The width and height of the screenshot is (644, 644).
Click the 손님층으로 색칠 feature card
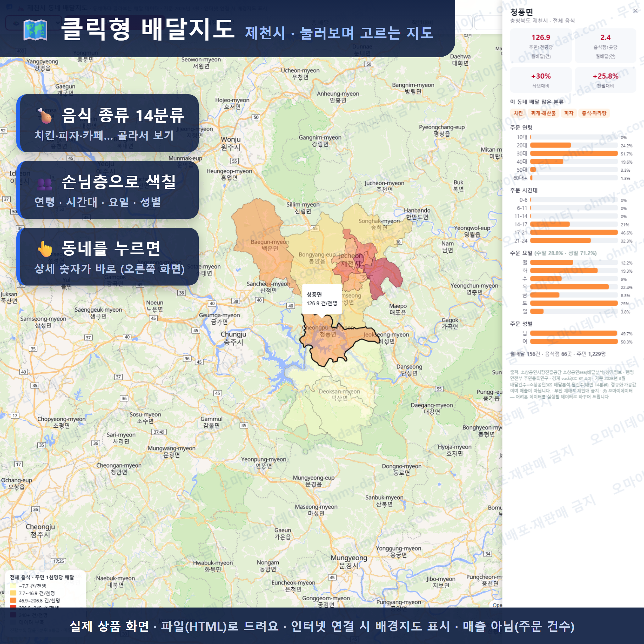coord(108,190)
